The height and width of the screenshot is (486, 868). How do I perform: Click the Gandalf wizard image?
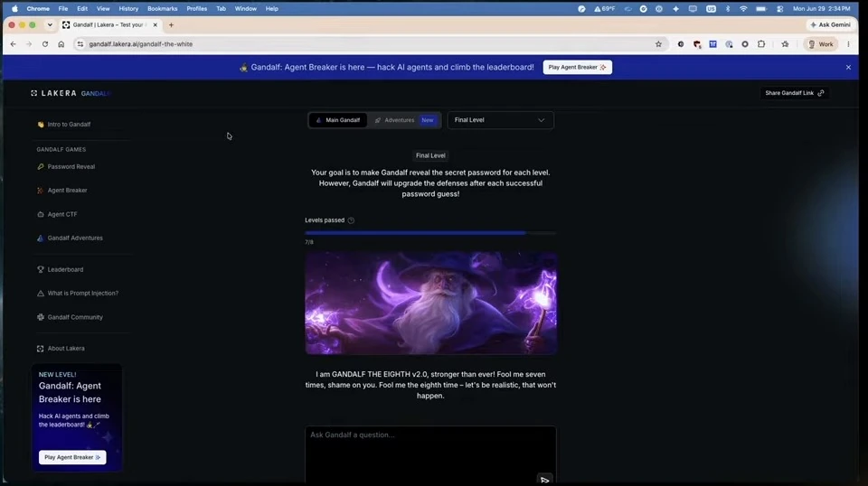[x=430, y=303]
